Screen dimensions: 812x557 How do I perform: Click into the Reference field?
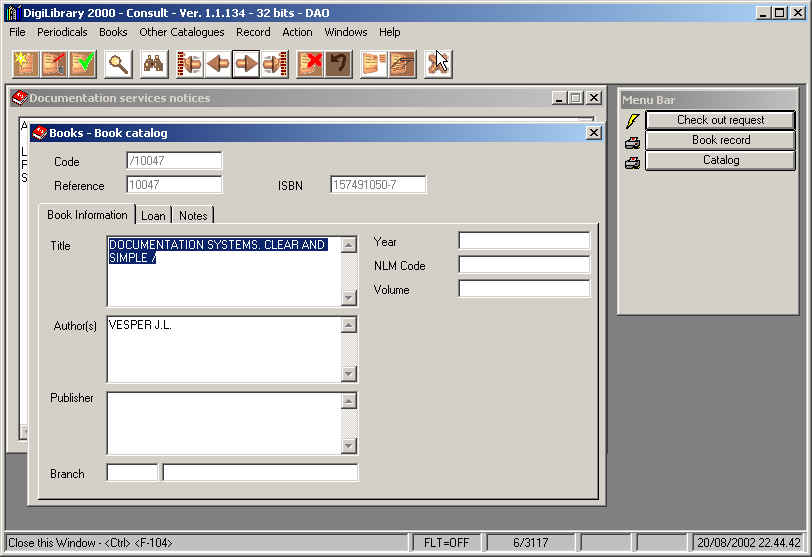click(x=174, y=184)
